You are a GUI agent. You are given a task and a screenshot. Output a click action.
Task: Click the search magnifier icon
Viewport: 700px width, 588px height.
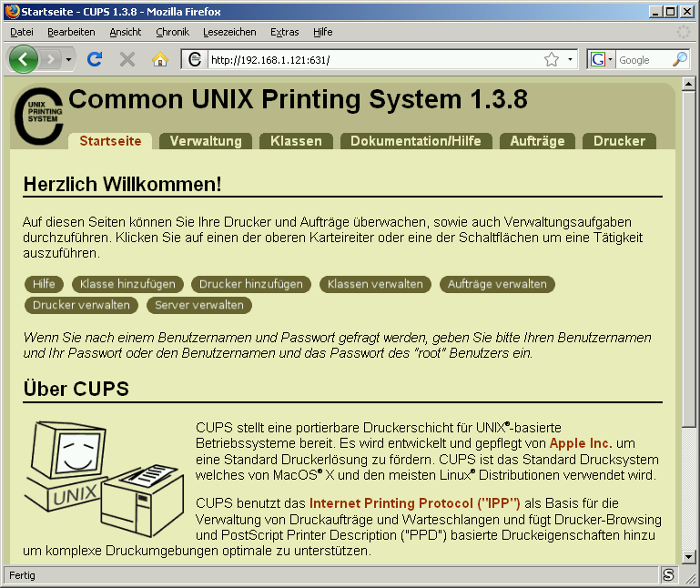pyautogui.click(x=680, y=60)
